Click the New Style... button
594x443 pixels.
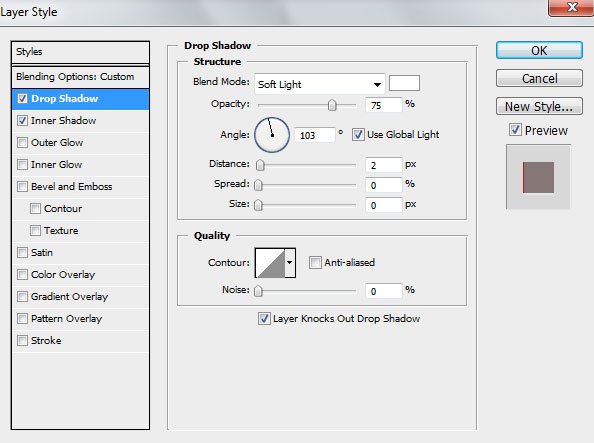[x=539, y=106]
